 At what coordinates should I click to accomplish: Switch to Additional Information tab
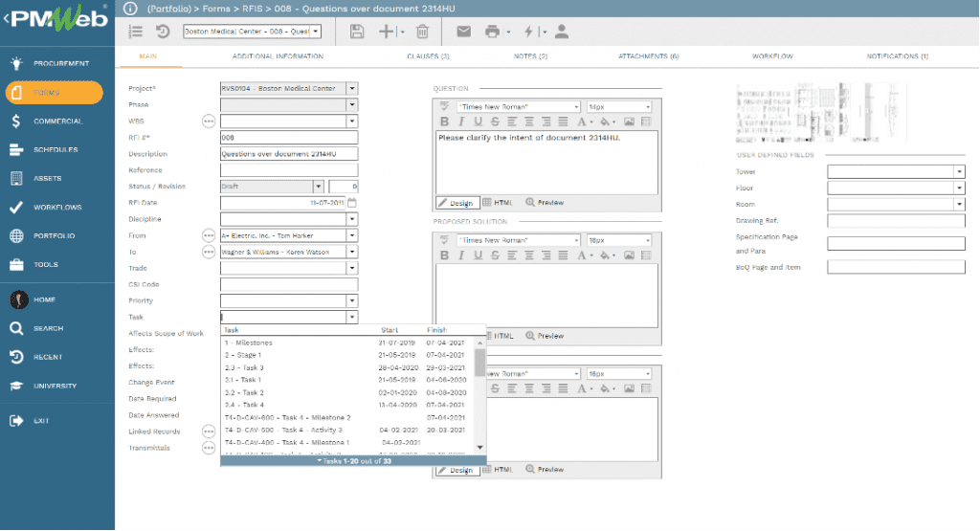(278, 56)
